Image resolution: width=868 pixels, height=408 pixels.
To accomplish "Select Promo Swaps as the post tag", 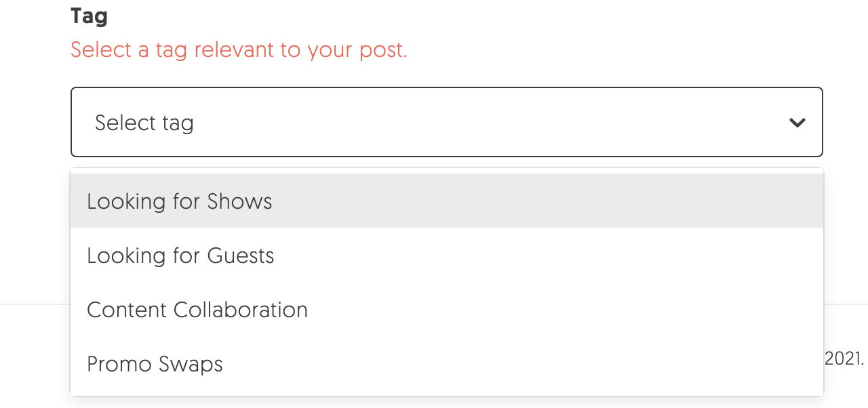I will [x=155, y=364].
